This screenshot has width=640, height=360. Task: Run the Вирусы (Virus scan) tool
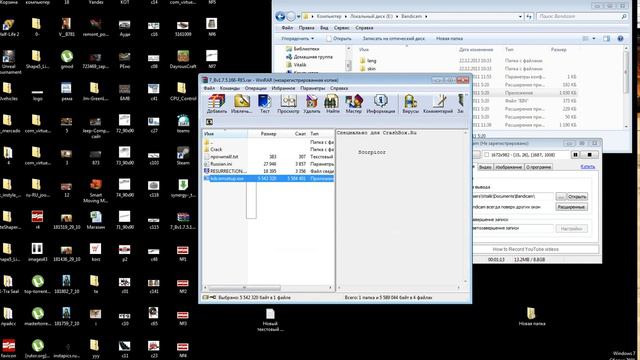[410, 104]
